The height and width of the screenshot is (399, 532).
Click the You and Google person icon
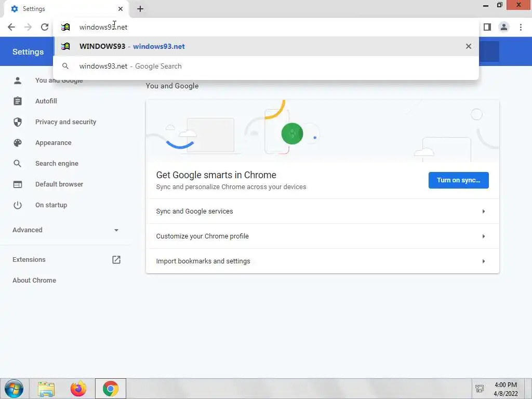point(18,81)
